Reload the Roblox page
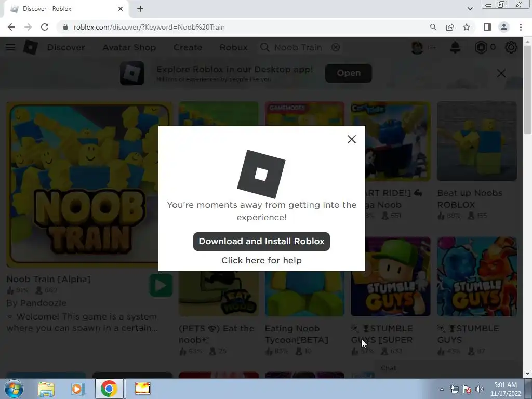Screen dimensions: 532x399 45,27
